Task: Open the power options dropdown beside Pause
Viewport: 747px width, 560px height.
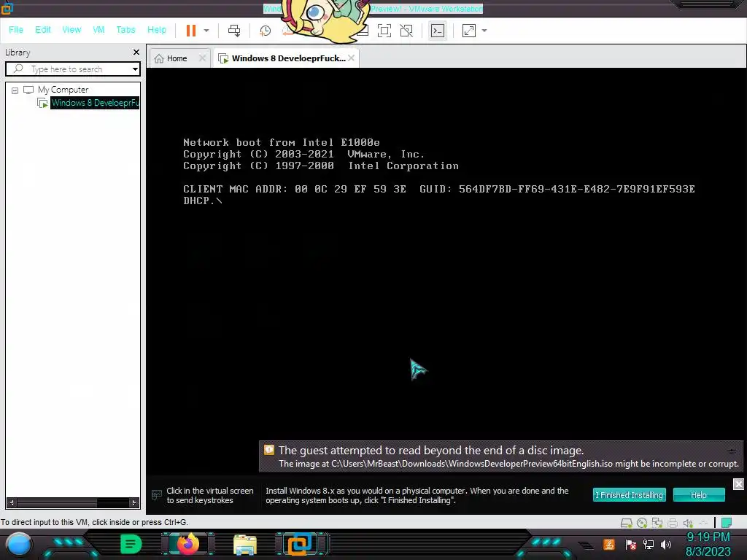Action: pyautogui.click(x=206, y=31)
